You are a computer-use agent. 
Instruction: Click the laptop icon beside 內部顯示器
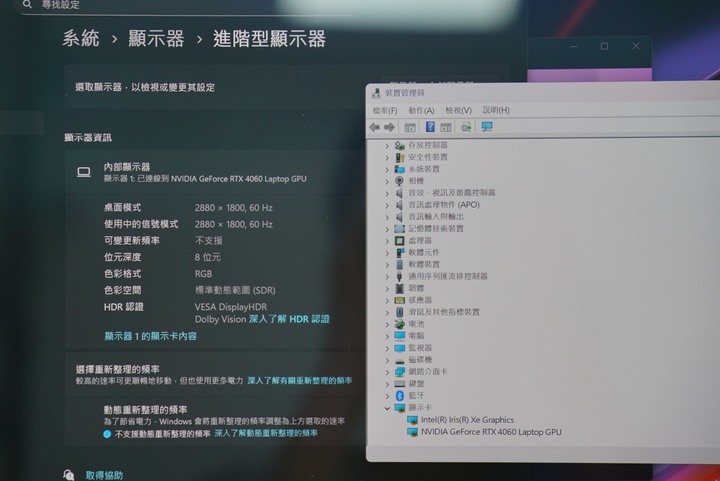point(84,172)
